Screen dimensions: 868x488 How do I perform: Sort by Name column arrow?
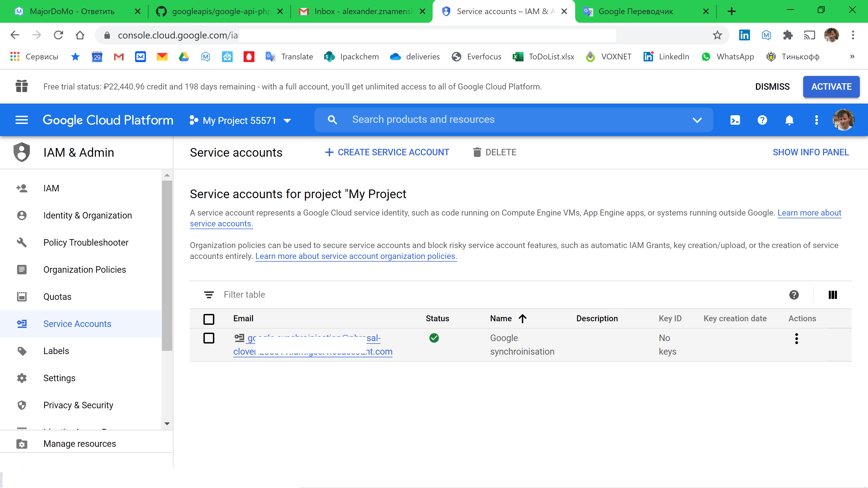522,319
